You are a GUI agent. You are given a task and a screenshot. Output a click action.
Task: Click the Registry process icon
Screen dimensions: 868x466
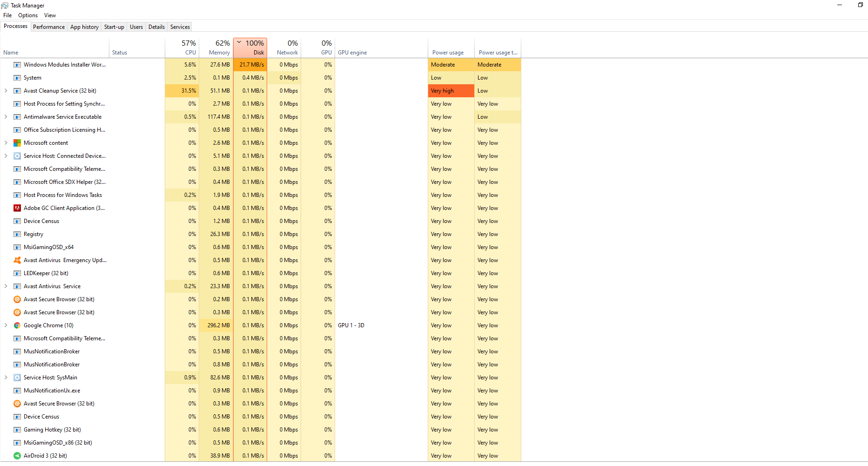click(17, 234)
